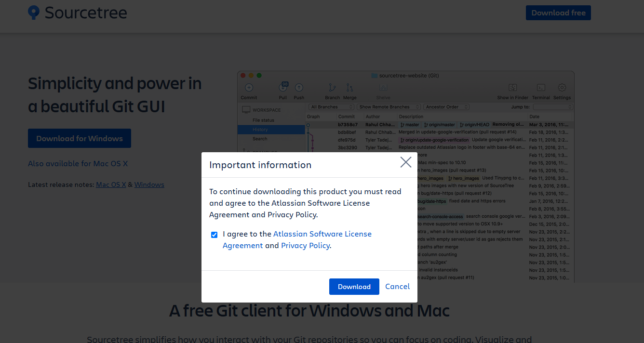Click heading 'A free Git client for Windows and Mac'
Image resolution: width=644 pixels, height=343 pixels.
pyautogui.click(x=309, y=311)
